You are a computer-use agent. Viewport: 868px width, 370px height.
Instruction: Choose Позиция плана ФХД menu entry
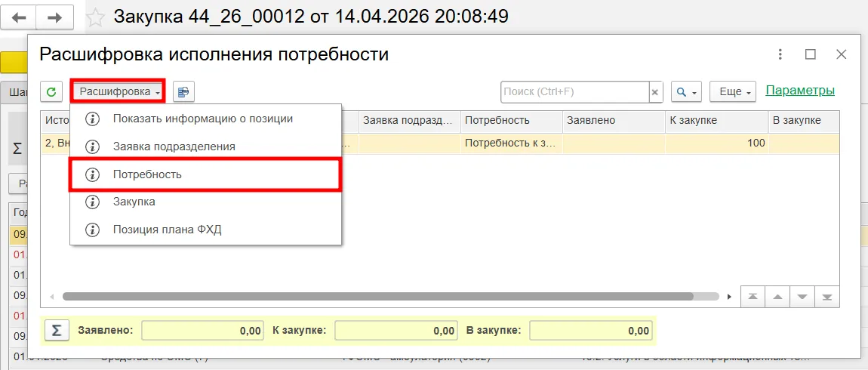pyautogui.click(x=205, y=230)
